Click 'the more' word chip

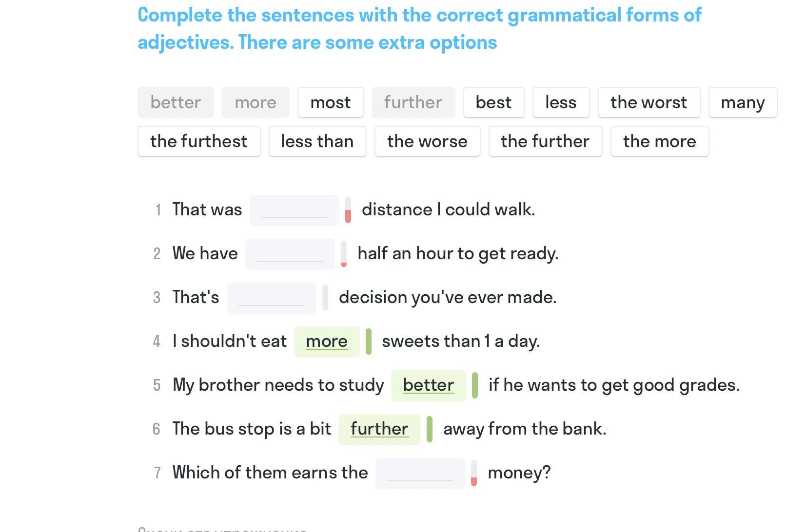tap(659, 141)
